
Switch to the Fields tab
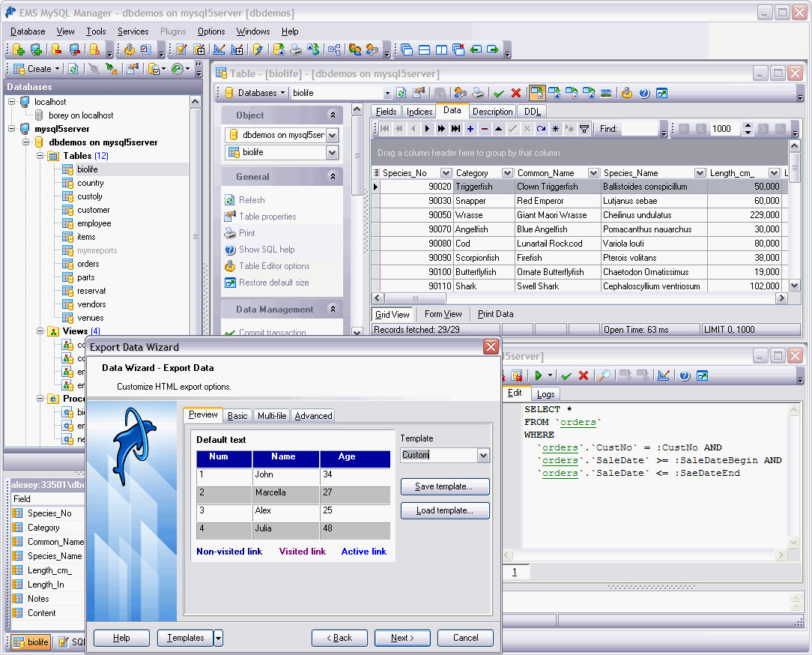(x=386, y=112)
